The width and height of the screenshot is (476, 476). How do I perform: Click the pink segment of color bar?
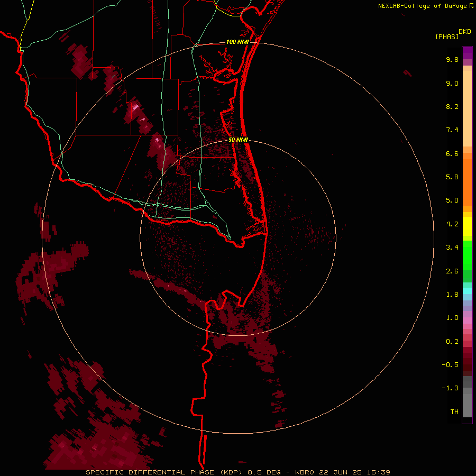(x=467, y=321)
